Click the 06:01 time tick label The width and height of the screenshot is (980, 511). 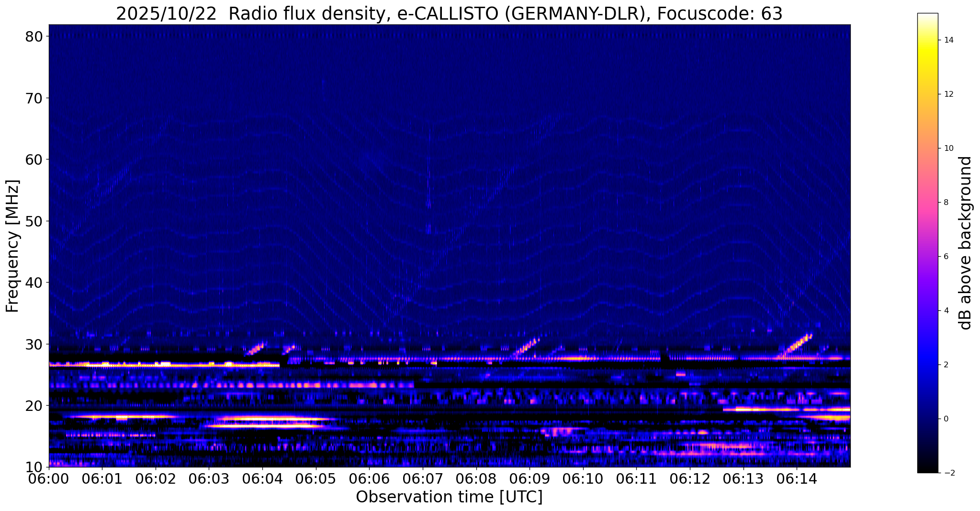click(102, 478)
